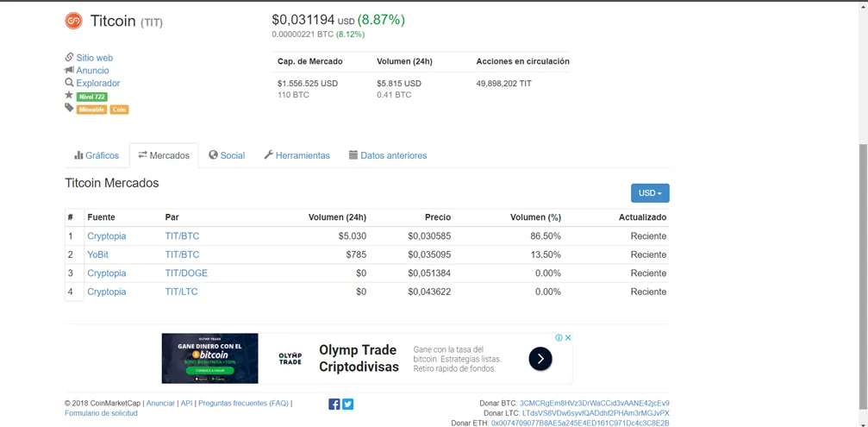Click the page vertical scrollbar

click(x=863, y=277)
